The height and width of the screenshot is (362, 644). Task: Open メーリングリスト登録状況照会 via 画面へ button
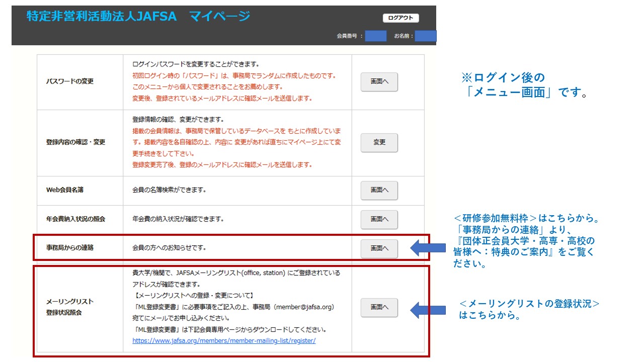coord(379,308)
